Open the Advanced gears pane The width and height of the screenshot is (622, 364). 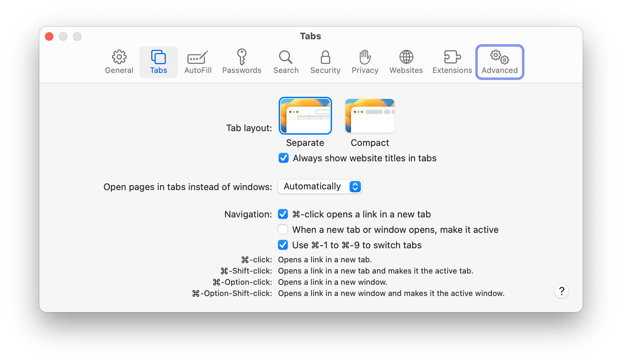pyautogui.click(x=500, y=62)
